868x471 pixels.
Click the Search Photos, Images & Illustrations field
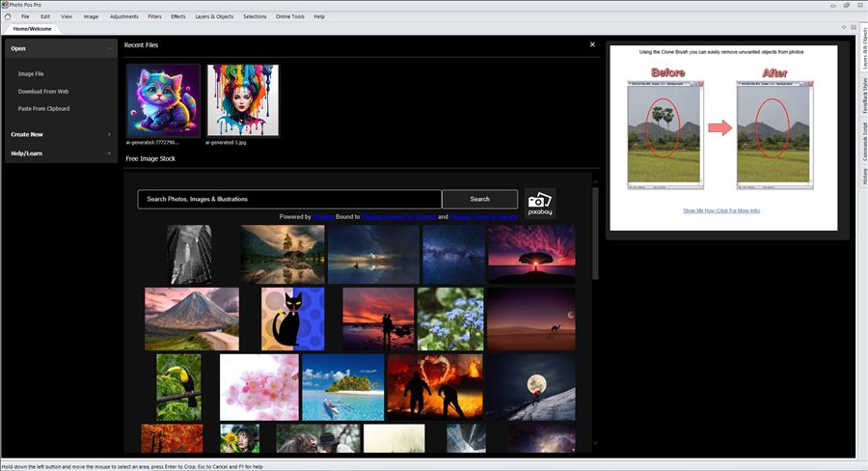(289, 199)
